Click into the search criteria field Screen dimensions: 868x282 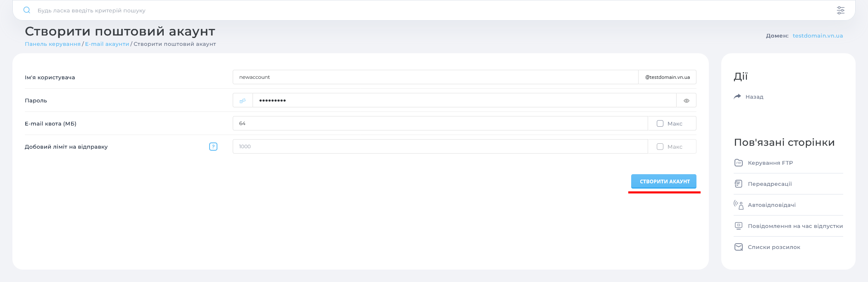(413, 10)
